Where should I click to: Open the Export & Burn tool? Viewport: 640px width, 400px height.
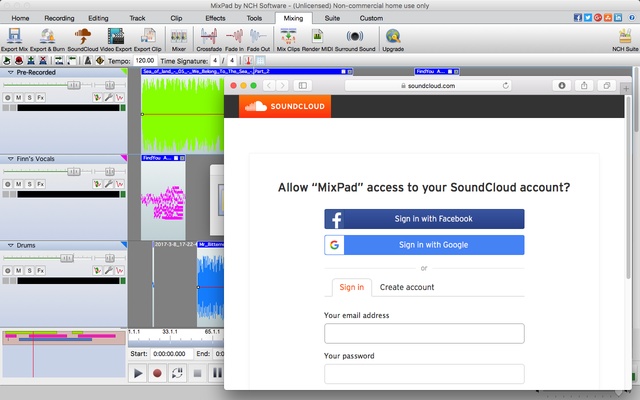coord(47,39)
